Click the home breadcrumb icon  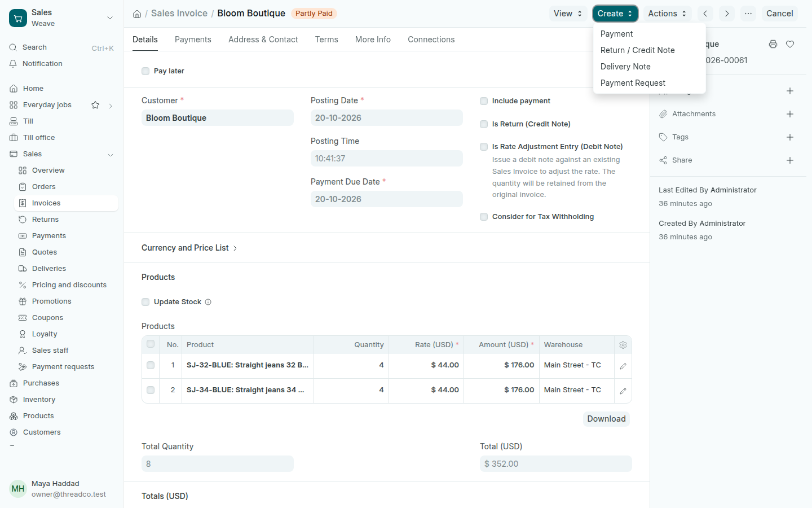137,14
